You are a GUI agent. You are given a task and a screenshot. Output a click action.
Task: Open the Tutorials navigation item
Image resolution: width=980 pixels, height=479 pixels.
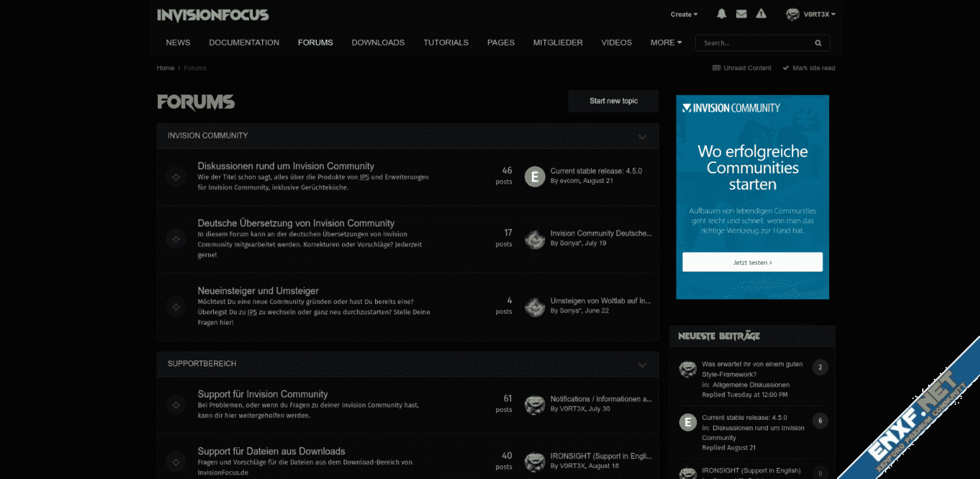click(445, 43)
